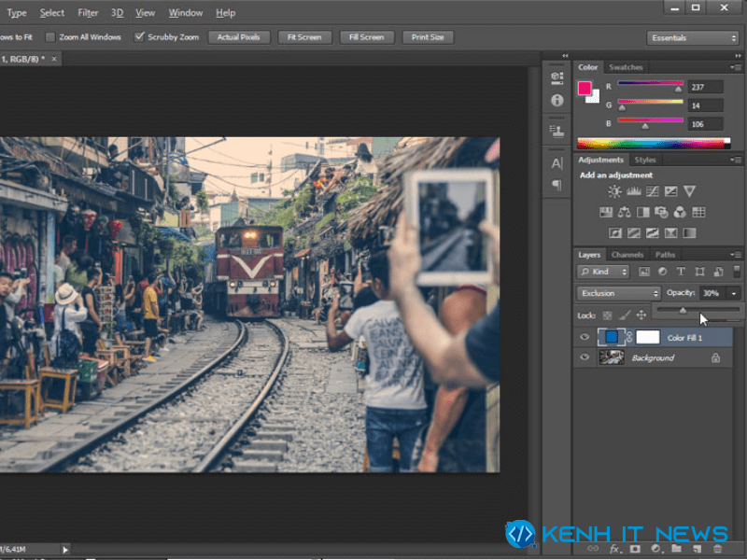Uncheck Scrubby Zoom
This screenshot has width=747, height=560.
pyautogui.click(x=139, y=36)
